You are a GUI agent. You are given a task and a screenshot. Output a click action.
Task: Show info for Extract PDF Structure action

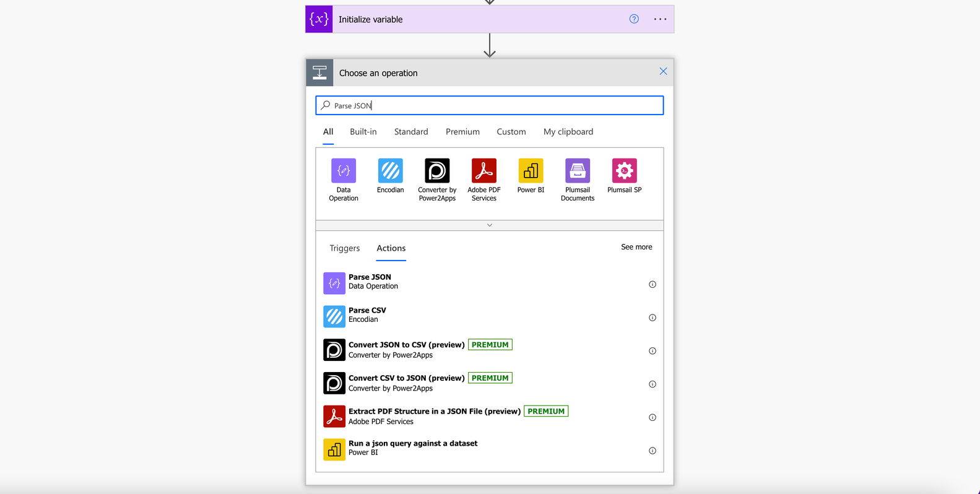(653, 417)
